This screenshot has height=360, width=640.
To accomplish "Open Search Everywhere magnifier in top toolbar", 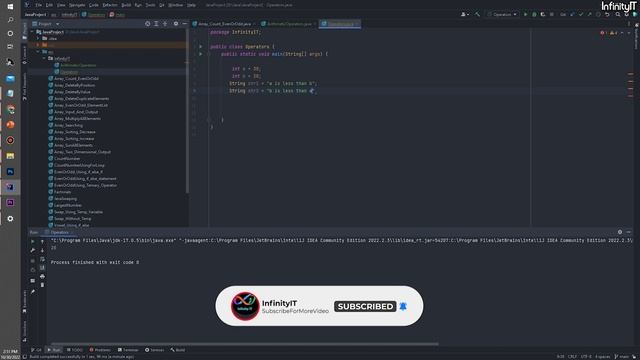I will click(x=618, y=14).
